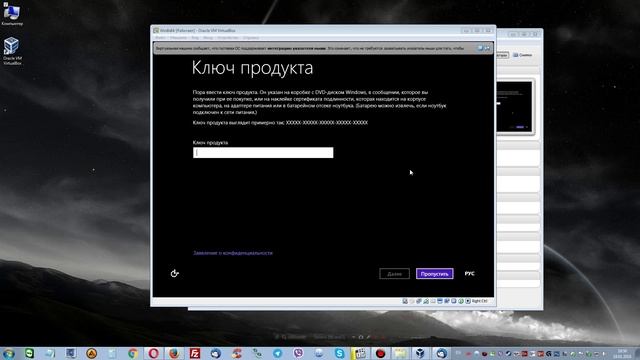Image resolution: width=640 pixels, height=360 pixels.
Task: Open the Windows Start button
Action: click(x=9, y=353)
